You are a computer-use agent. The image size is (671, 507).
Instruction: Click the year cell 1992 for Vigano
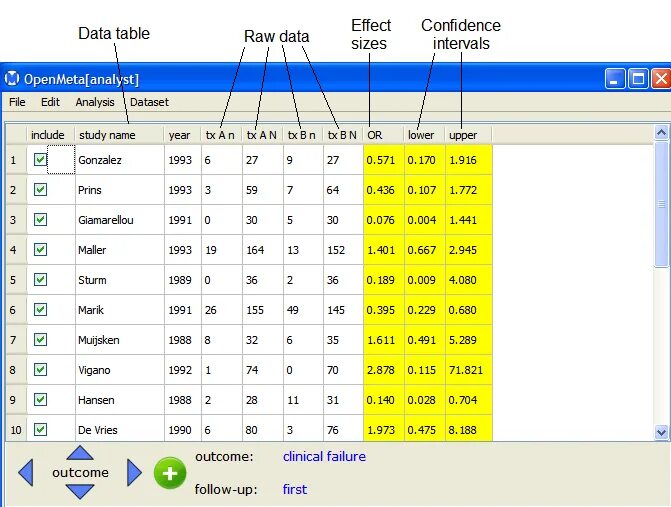pyautogui.click(x=183, y=370)
